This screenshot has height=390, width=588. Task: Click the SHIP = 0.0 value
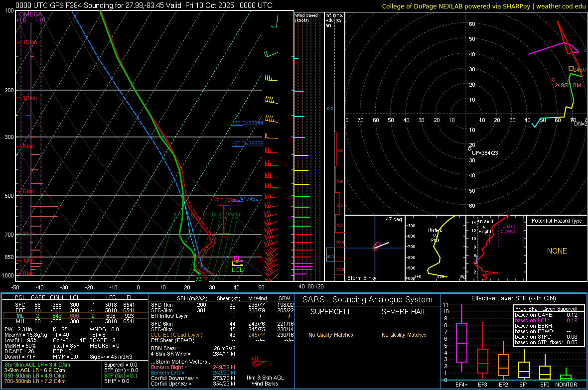(x=117, y=381)
